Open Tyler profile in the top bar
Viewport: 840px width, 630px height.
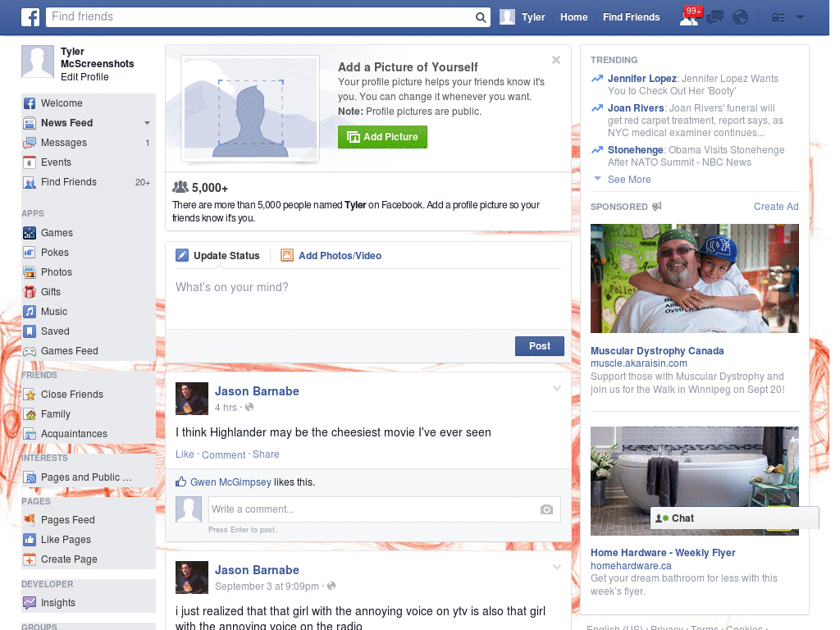[523, 17]
